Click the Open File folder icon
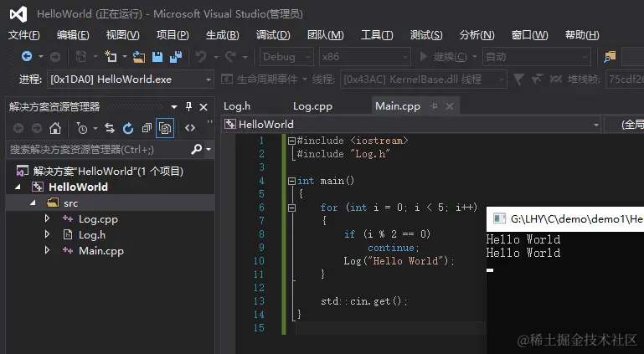Image resolution: width=644 pixels, height=354 pixels. [139, 57]
